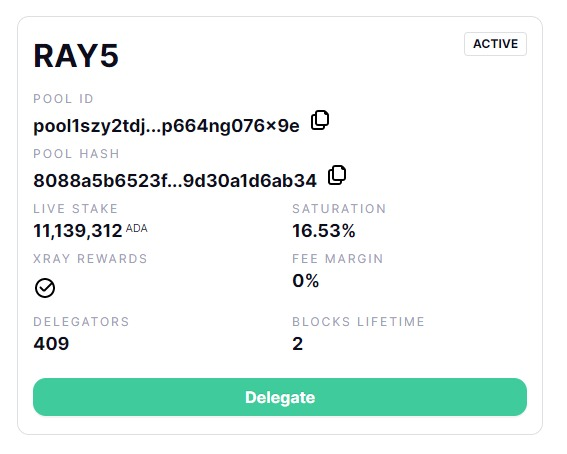This screenshot has width=567, height=454.
Task: Click the blocks lifetime value 2
Action: click(x=297, y=343)
